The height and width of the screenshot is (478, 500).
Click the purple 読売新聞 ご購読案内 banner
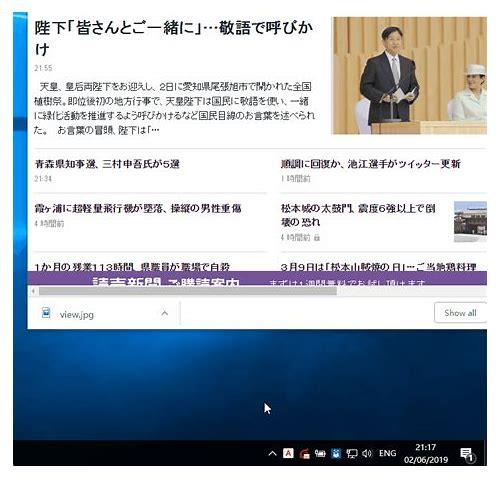(257, 278)
